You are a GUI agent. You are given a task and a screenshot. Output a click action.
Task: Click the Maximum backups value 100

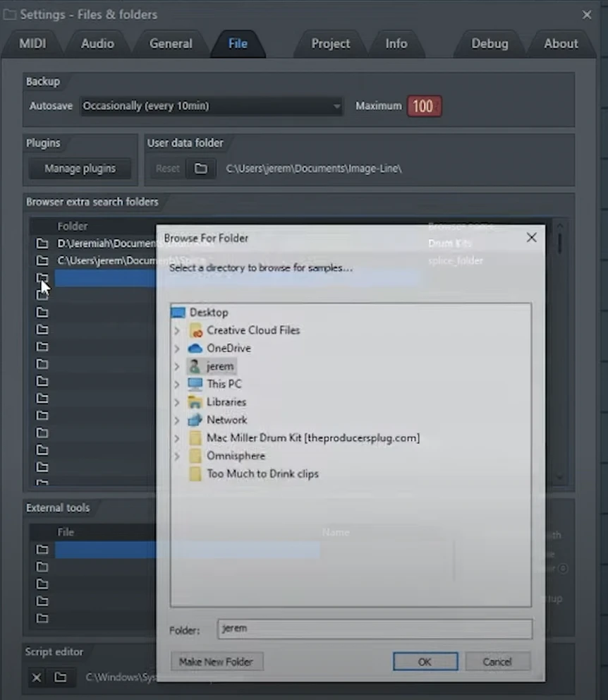point(423,107)
